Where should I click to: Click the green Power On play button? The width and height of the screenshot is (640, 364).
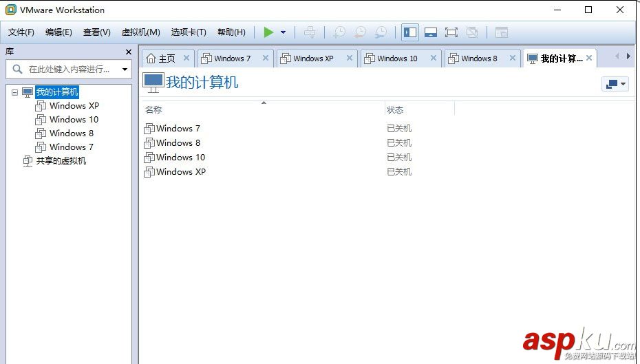268,32
